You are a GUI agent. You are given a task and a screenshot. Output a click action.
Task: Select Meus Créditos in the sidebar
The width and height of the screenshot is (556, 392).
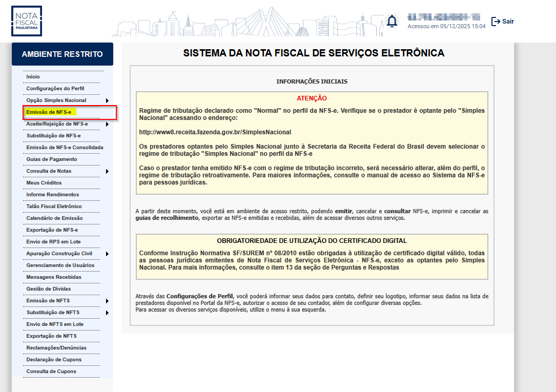pyautogui.click(x=44, y=183)
